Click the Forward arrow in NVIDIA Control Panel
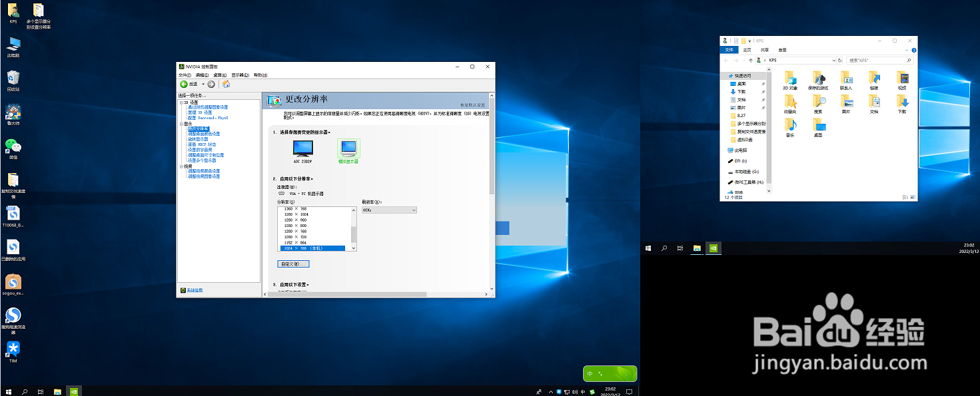Screen dimensions: 980x396 tap(211, 84)
